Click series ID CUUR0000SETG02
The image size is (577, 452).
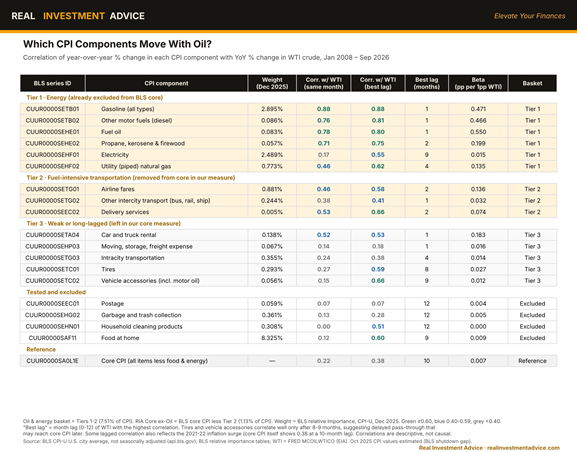(x=52, y=200)
